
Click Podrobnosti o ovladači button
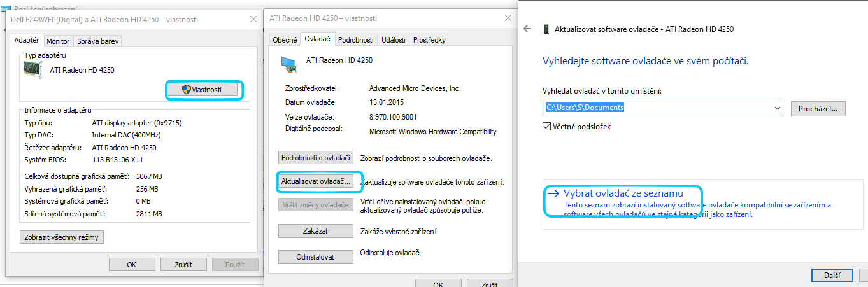[x=316, y=158]
